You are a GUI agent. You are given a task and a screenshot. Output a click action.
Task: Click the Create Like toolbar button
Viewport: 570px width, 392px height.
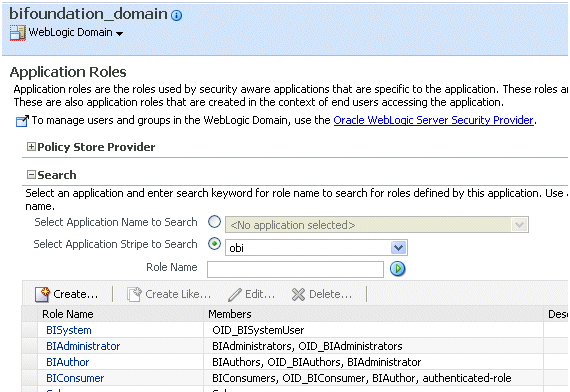point(169,294)
